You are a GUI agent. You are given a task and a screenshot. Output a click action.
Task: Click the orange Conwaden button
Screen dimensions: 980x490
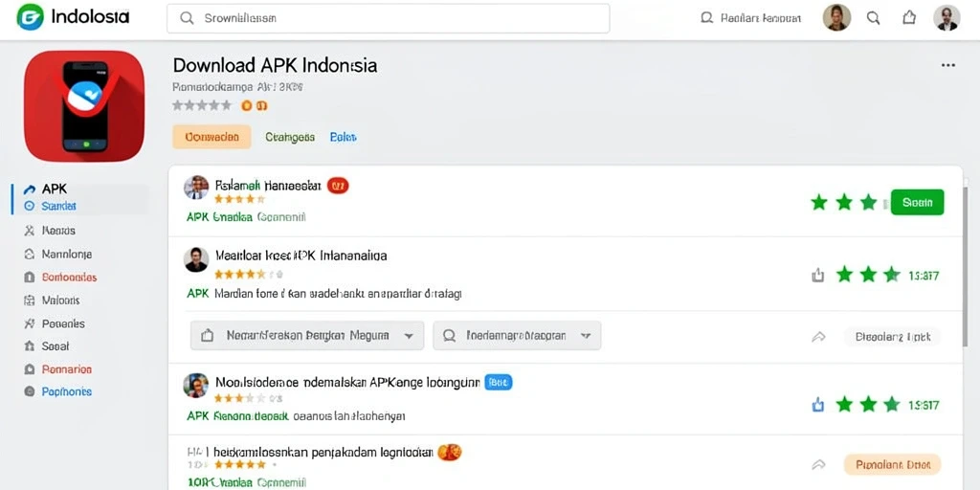pos(212,137)
